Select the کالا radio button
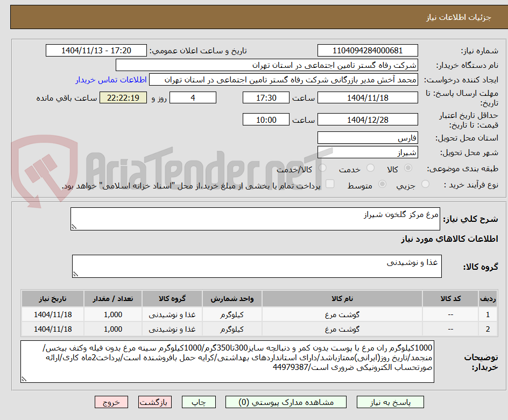 (x=408, y=168)
